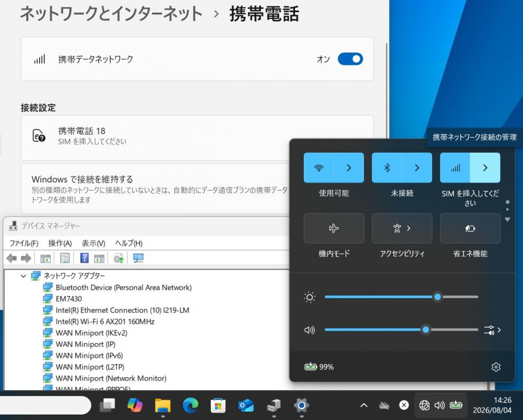
Task: Open File Explorer from taskbar
Action: pyautogui.click(x=163, y=405)
